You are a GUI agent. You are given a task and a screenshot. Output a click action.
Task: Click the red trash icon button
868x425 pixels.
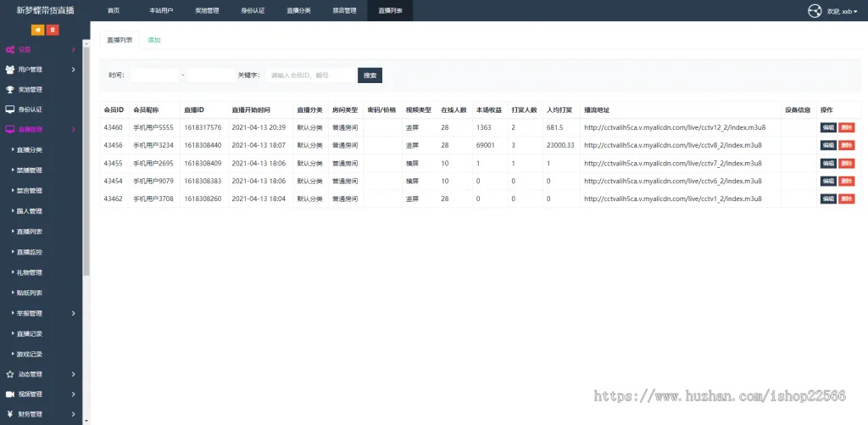click(53, 30)
